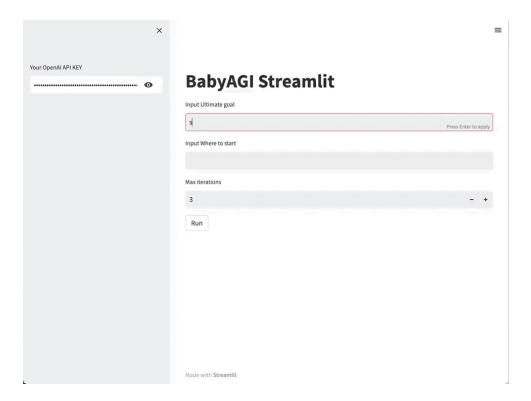This screenshot has width=531, height=401.
Task: Click the Made with footer text
Action: (198, 375)
